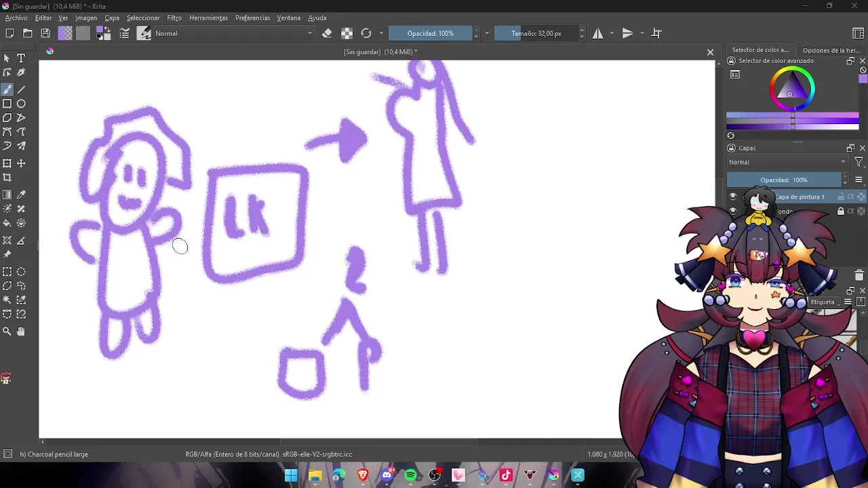Select the Ellipse tool

(21, 104)
